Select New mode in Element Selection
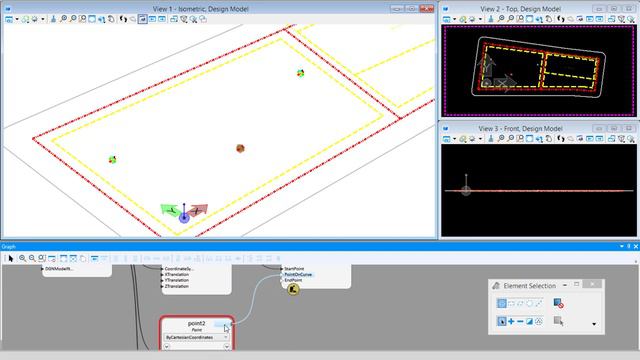 tap(502, 322)
